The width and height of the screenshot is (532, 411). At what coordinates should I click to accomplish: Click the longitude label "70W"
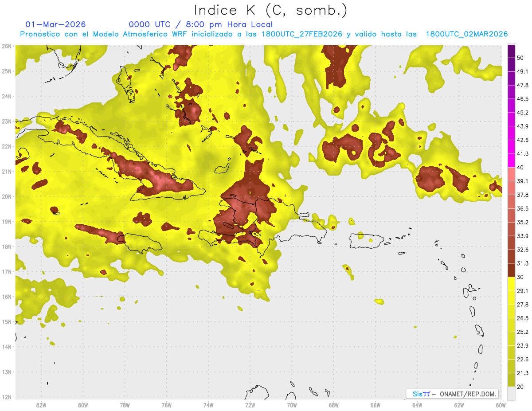[292, 405]
